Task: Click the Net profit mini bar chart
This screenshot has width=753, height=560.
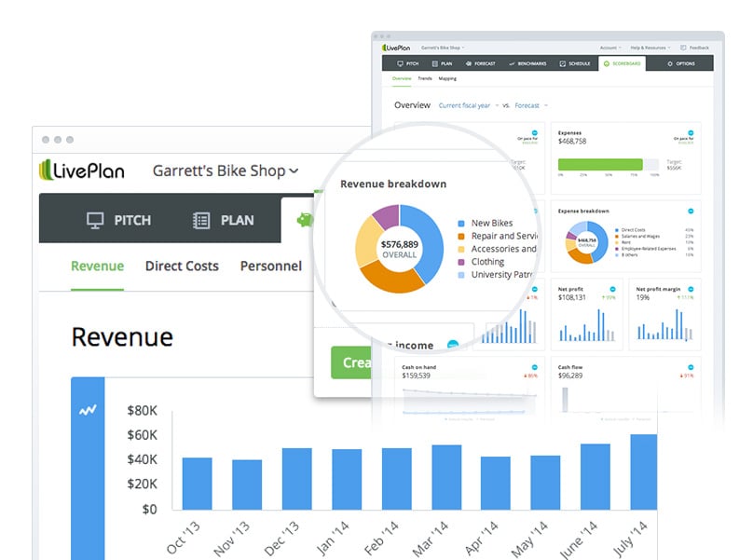Action: click(x=587, y=325)
